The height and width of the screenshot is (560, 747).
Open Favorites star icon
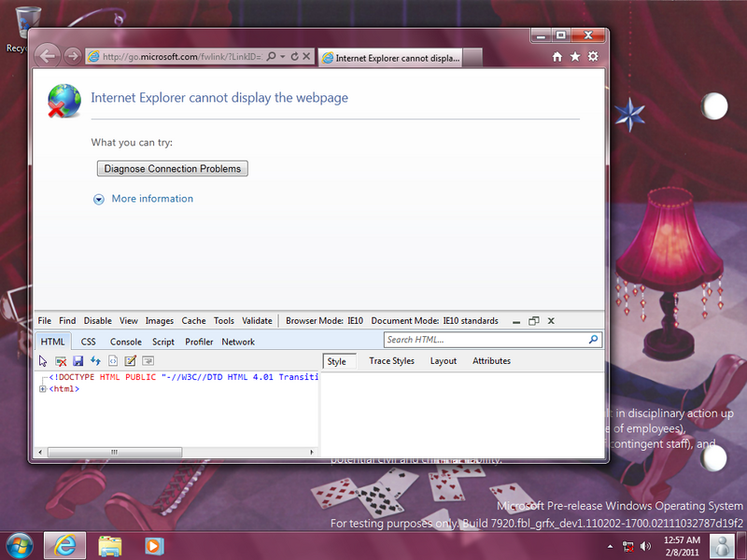pos(574,57)
